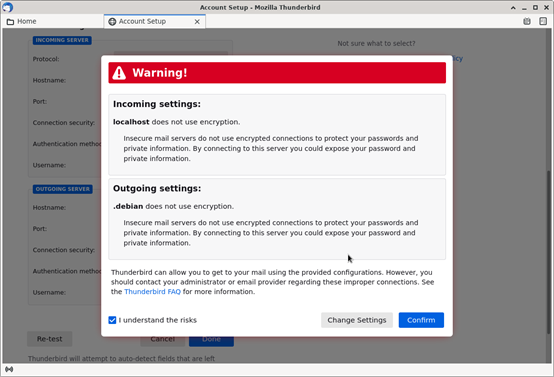Click the Thunderbird logo in title bar
Screen dimensions: 554x377
point(7,7)
